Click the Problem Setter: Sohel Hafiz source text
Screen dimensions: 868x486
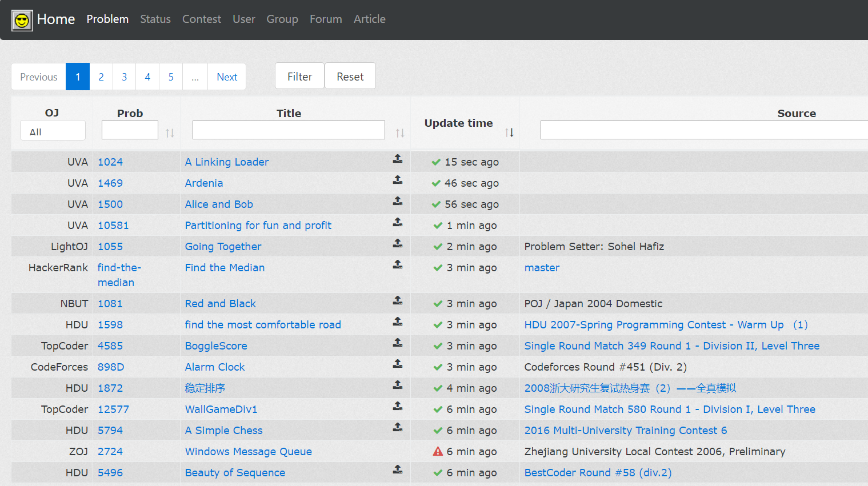(594, 247)
